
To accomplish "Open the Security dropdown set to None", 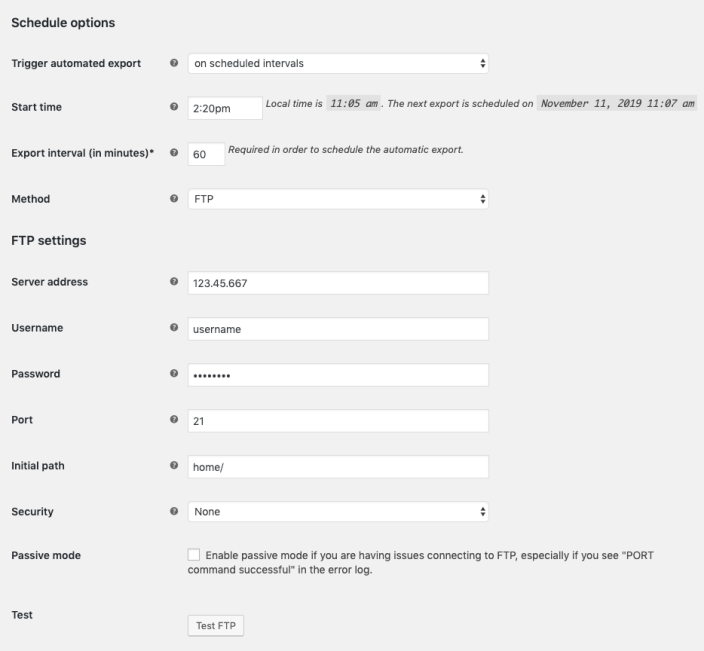I will pyautogui.click(x=338, y=512).
